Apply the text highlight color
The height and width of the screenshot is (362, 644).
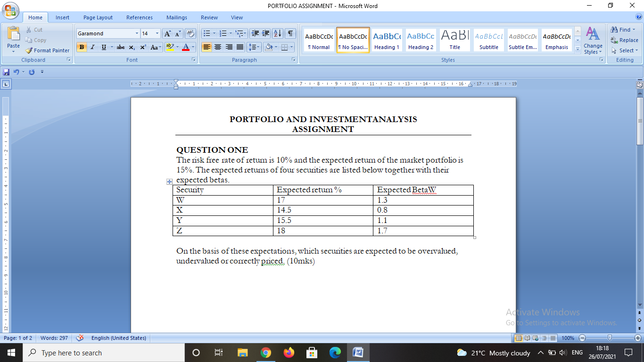pyautogui.click(x=171, y=48)
